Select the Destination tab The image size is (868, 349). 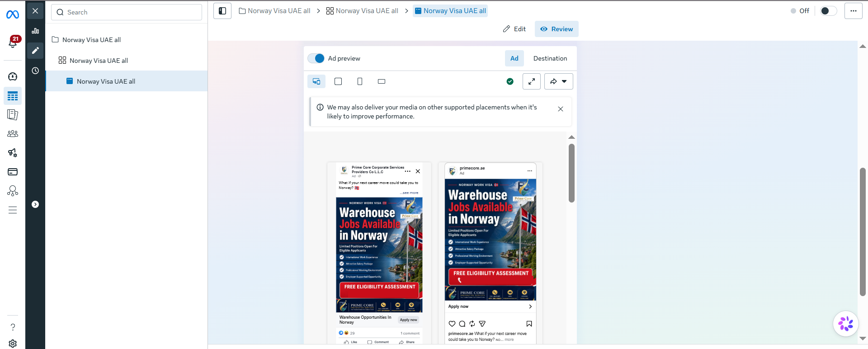[x=550, y=58]
